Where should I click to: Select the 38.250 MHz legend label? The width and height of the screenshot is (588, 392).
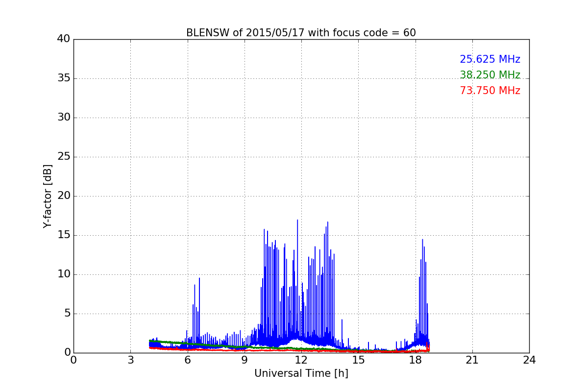(x=490, y=75)
